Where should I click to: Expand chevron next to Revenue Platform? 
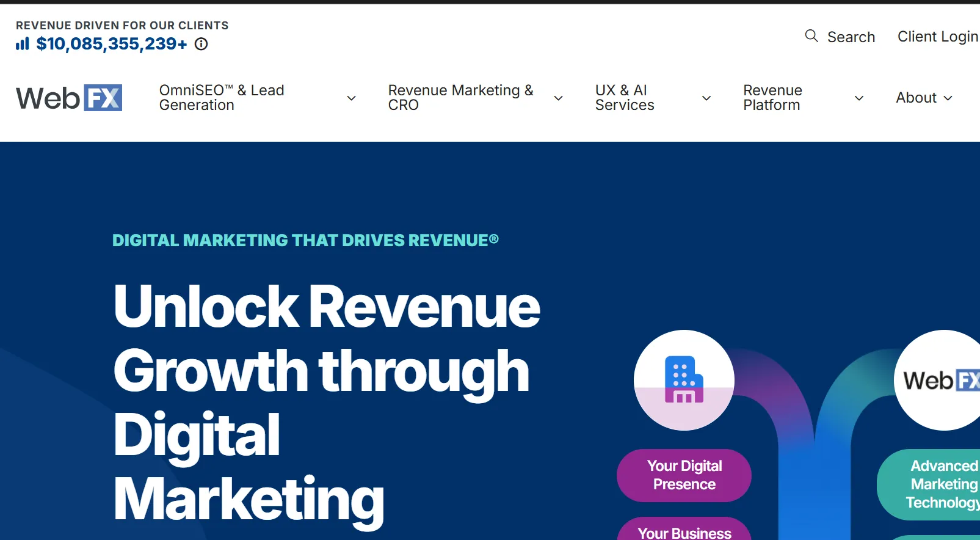pyautogui.click(x=859, y=98)
